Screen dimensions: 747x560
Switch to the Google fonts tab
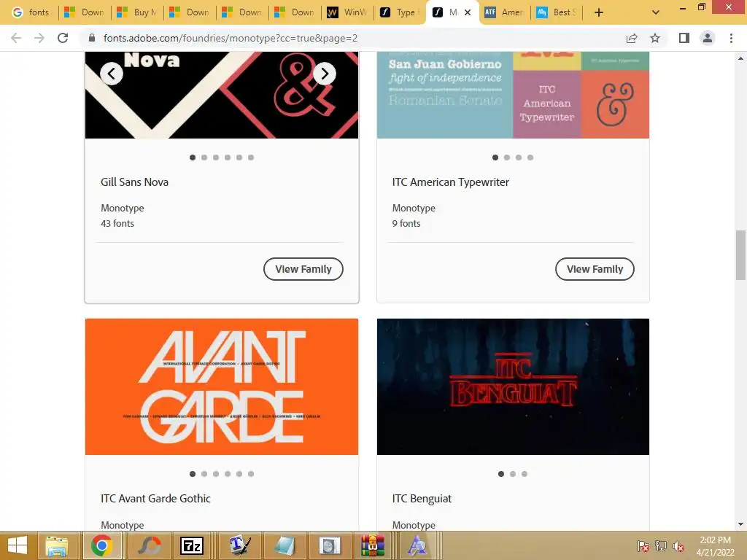point(31,12)
